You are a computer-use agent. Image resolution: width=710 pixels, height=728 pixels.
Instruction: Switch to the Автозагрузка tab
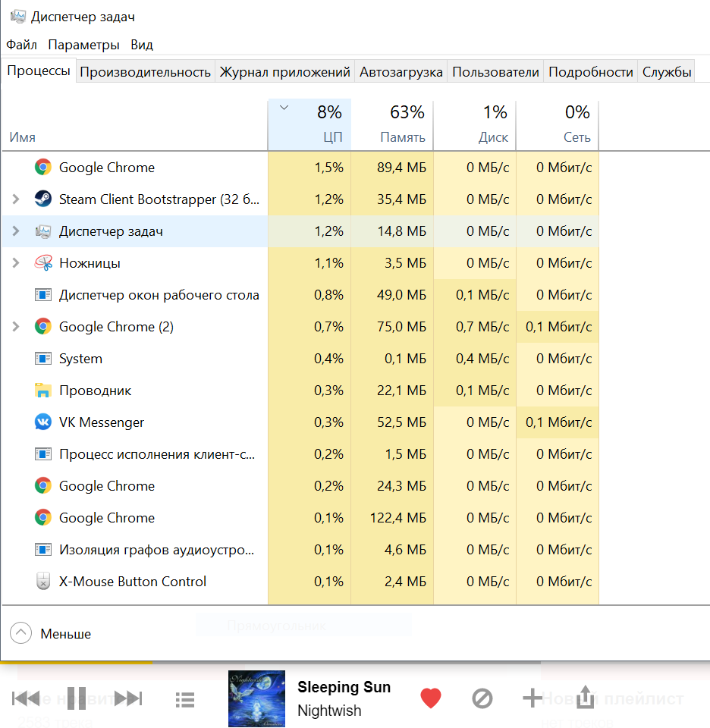[401, 72]
